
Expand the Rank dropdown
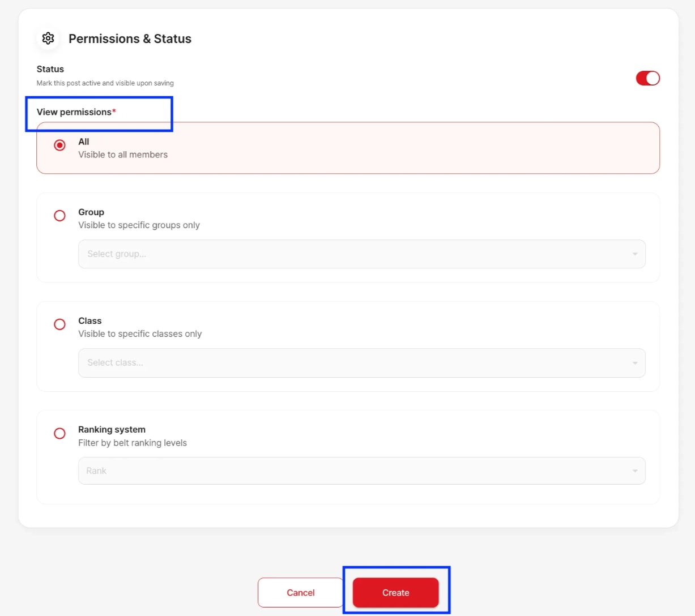(x=361, y=471)
